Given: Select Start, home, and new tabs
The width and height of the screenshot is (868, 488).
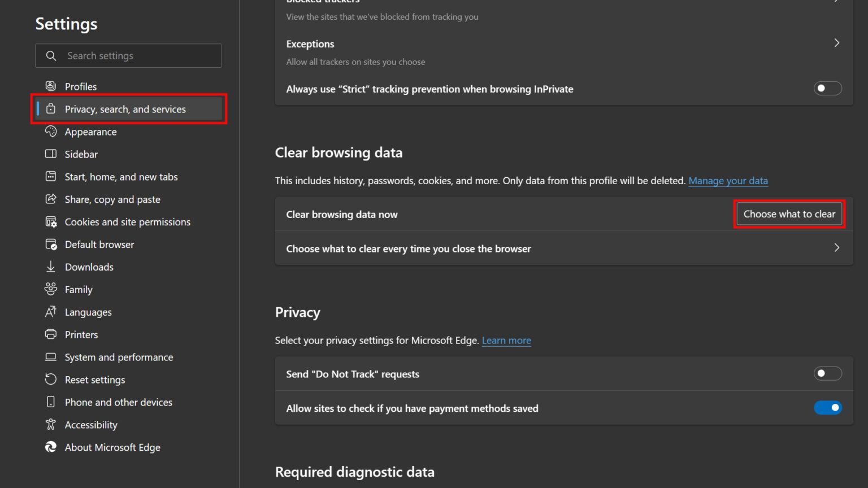Looking at the screenshot, I should [x=121, y=176].
